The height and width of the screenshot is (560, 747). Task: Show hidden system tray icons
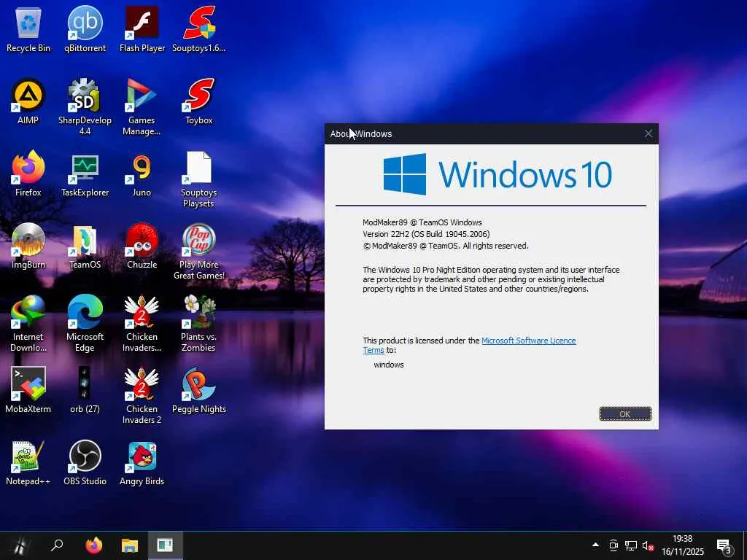pyautogui.click(x=595, y=545)
